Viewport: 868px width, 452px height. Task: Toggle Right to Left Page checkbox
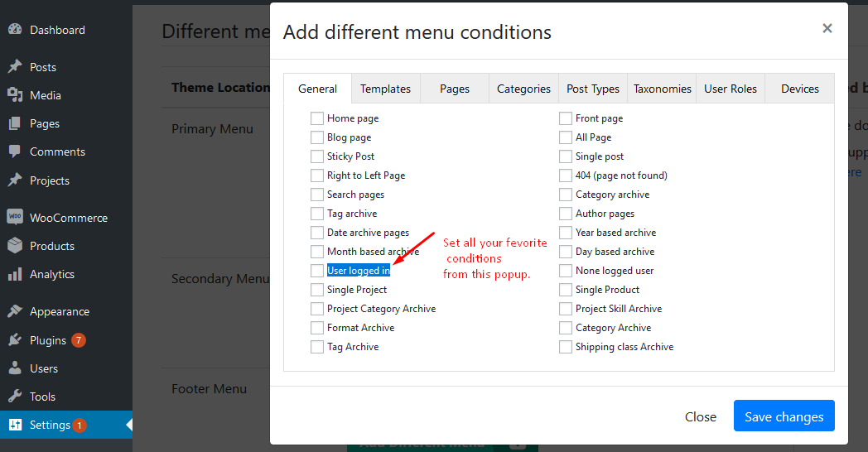click(317, 176)
